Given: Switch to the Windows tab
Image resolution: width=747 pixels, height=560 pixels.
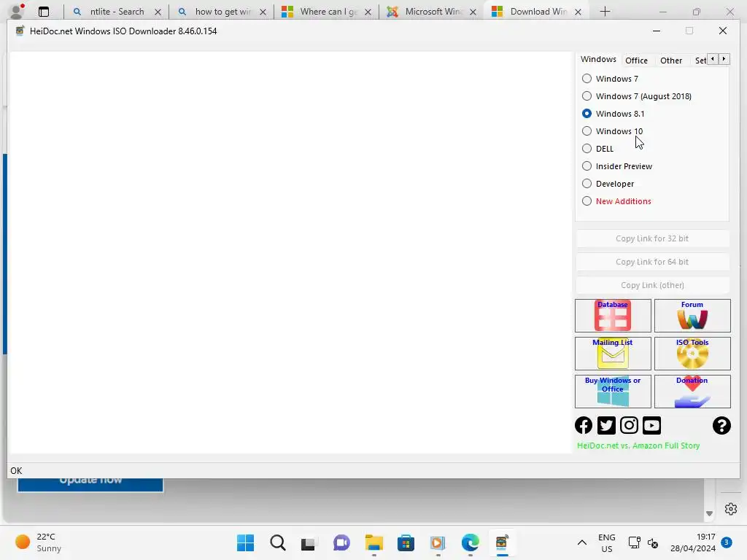Looking at the screenshot, I should click(x=598, y=59).
